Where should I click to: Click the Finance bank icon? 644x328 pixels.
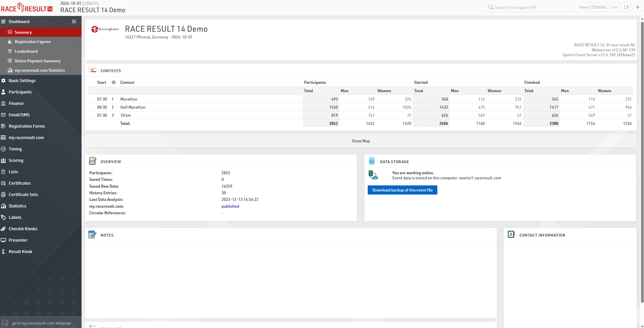coord(3,103)
